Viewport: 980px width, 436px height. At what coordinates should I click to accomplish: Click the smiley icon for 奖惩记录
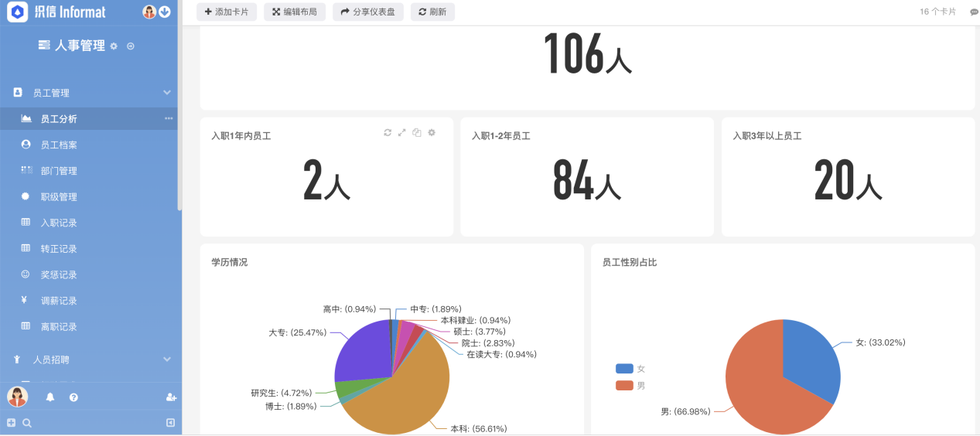click(26, 274)
